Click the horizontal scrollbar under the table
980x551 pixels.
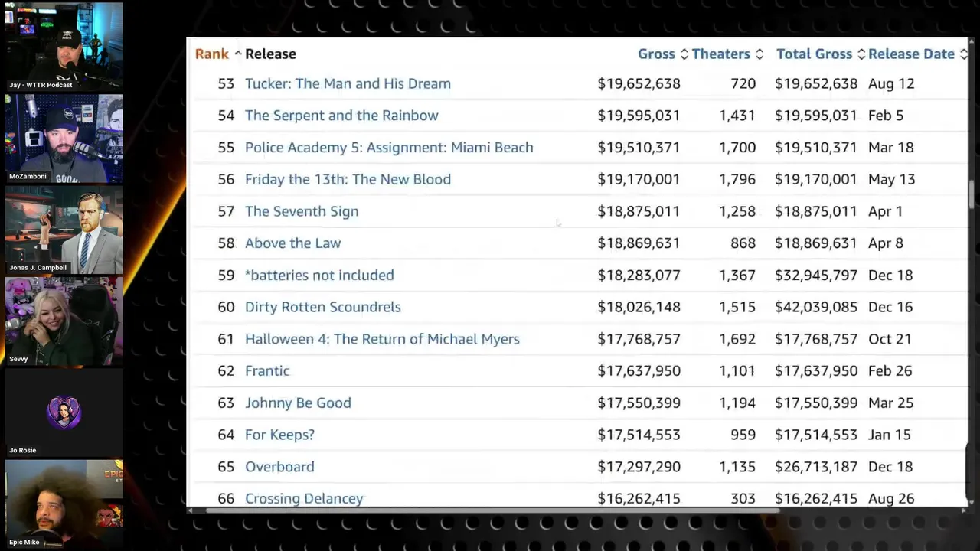point(482,510)
